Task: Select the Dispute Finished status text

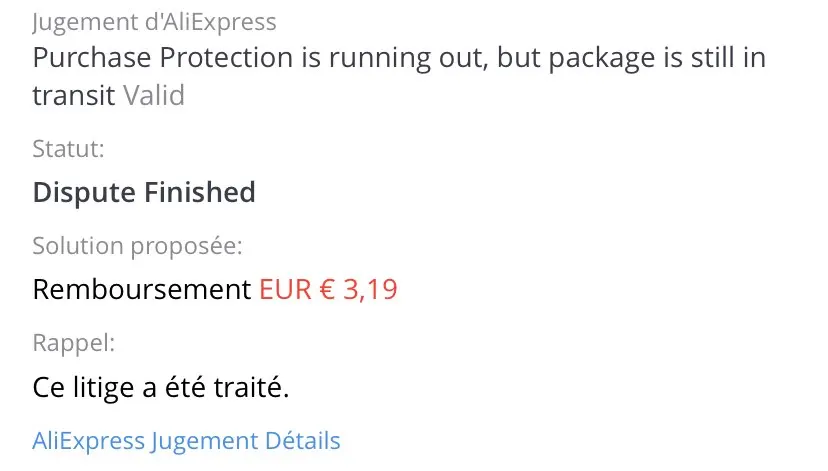Action: (144, 192)
